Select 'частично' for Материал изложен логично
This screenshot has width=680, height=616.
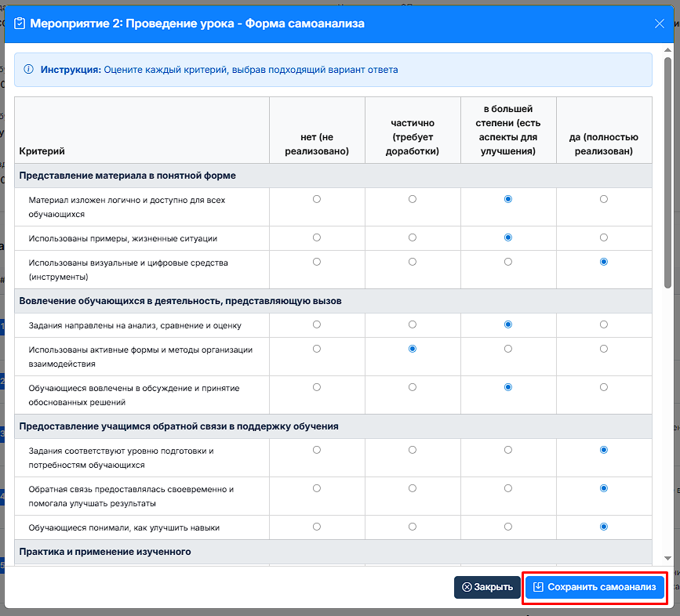tap(413, 199)
